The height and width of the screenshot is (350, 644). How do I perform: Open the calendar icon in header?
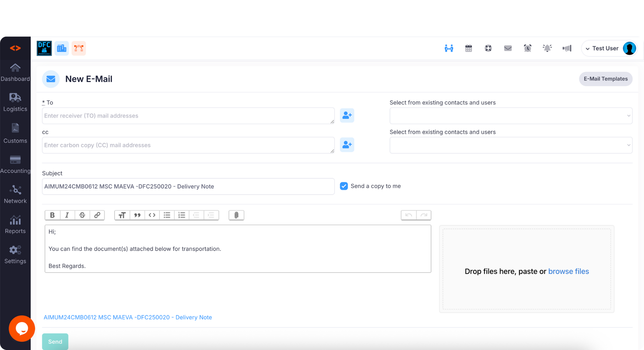(469, 48)
